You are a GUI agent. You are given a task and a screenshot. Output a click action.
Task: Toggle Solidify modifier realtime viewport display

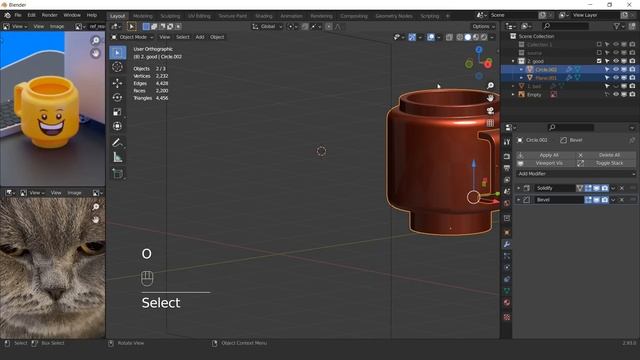tap(596, 188)
